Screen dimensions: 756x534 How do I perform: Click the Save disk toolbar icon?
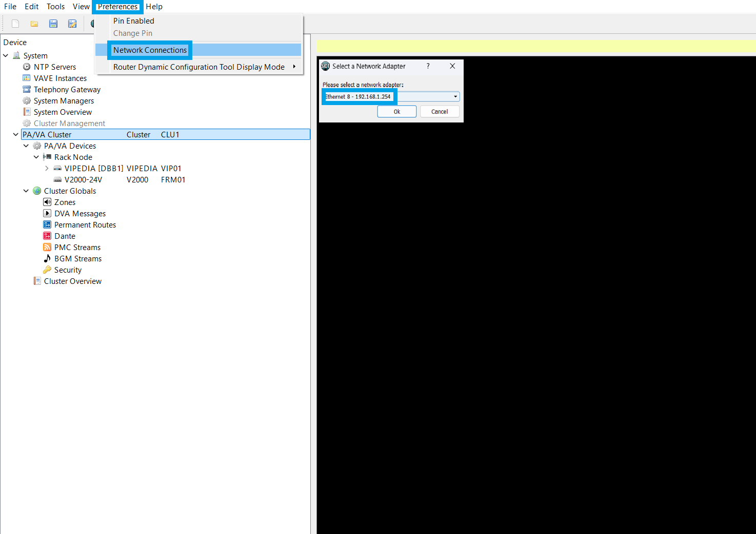[53, 24]
